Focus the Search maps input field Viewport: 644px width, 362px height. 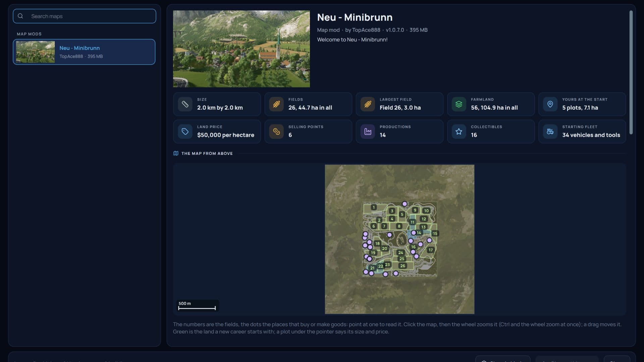click(x=85, y=16)
